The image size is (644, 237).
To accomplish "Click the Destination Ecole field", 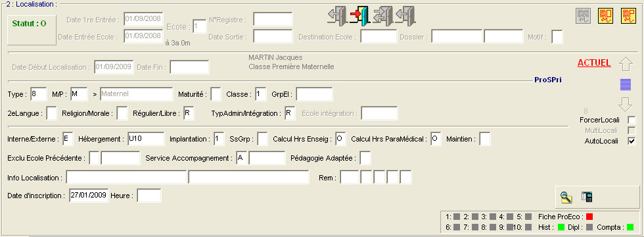I will 379,36.
